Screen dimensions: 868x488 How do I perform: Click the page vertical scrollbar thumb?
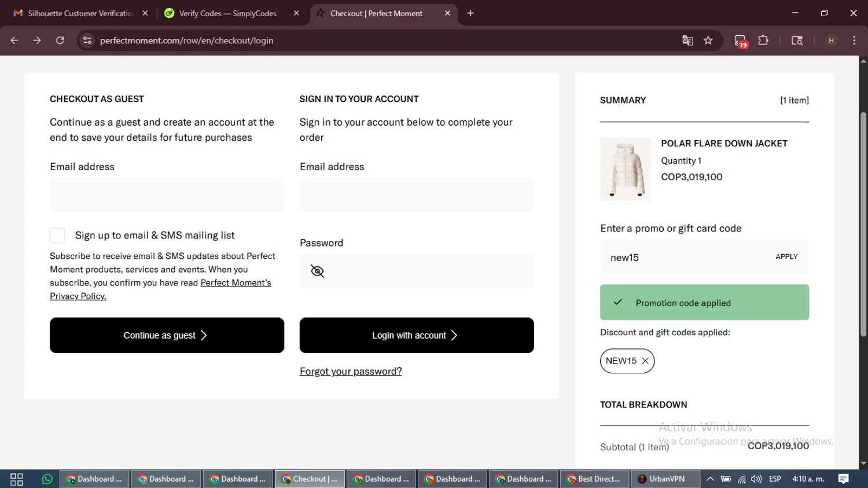click(863, 225)
